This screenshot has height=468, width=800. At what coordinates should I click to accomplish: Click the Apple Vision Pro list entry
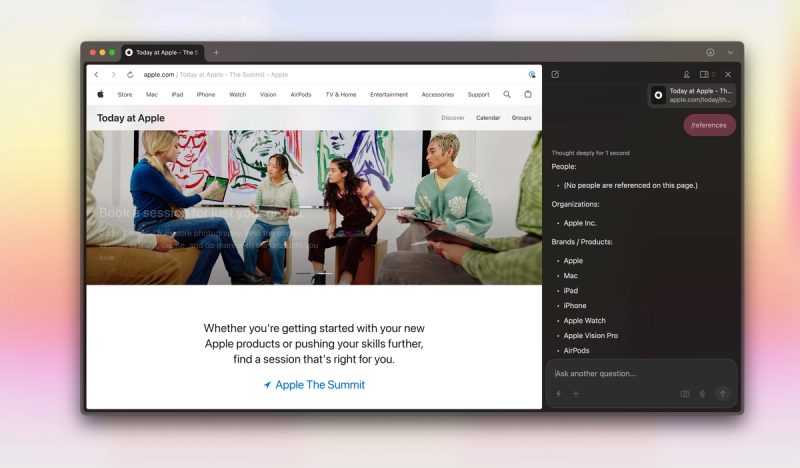[x=591, y=335]
